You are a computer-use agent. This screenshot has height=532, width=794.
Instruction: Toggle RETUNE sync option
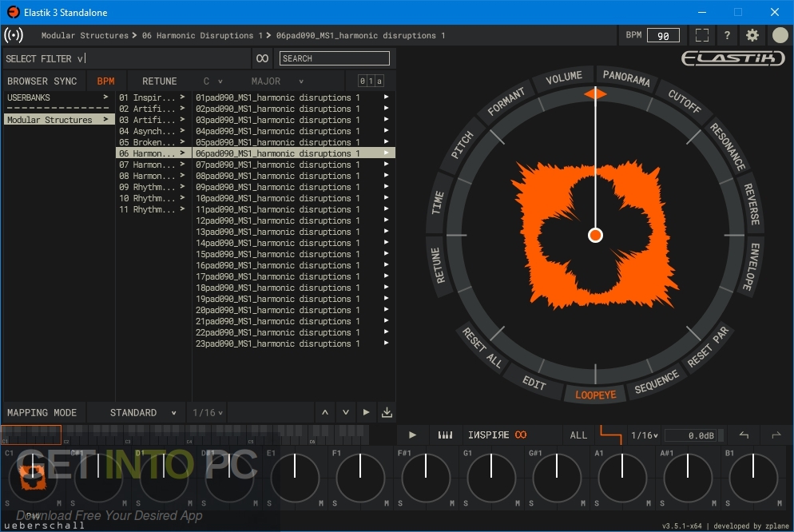[160, 81]
